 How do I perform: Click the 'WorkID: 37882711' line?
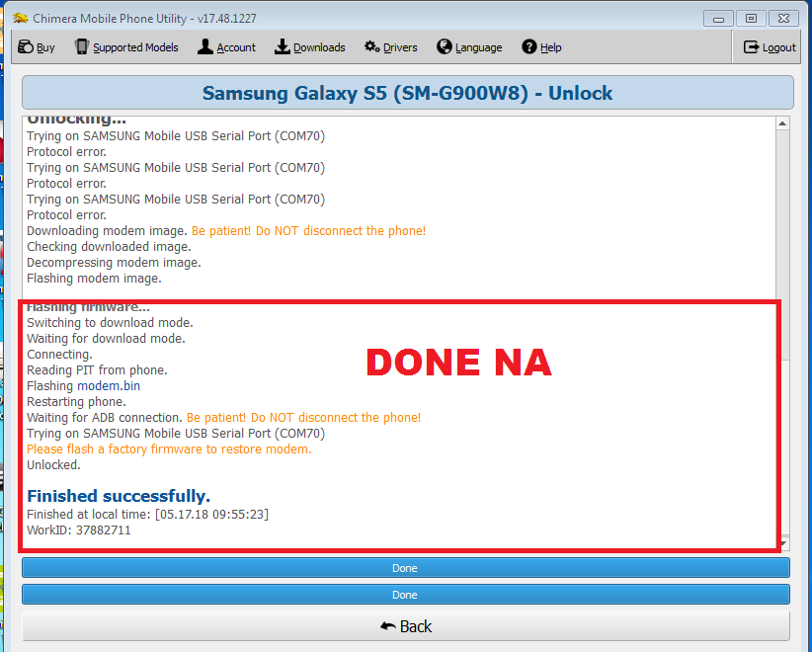[x=79, y=530]
